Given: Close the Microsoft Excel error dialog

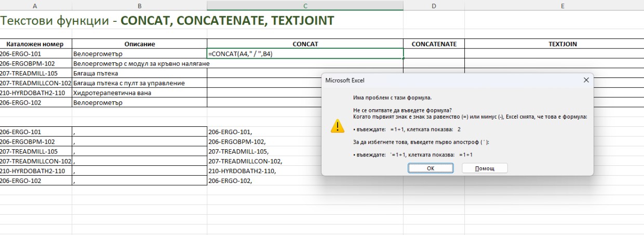Looking at the screenshot, I should (586, 80).
